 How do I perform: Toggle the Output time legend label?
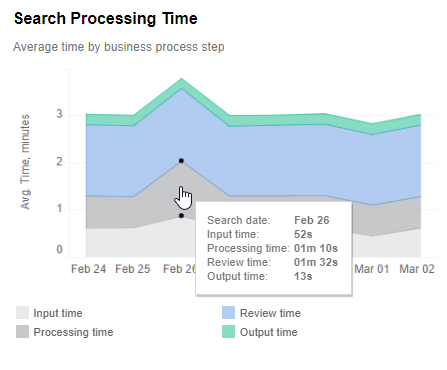(x=269, y=332)
